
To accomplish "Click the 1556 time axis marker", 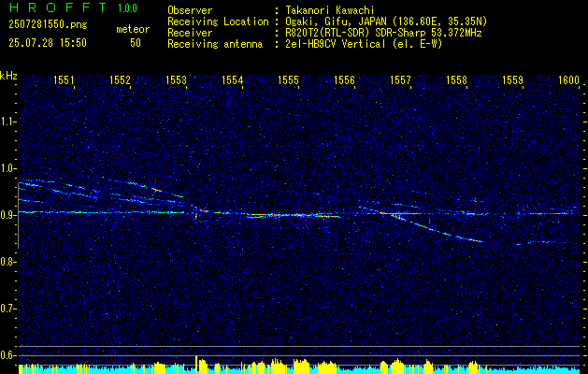I will click(344, 79).
